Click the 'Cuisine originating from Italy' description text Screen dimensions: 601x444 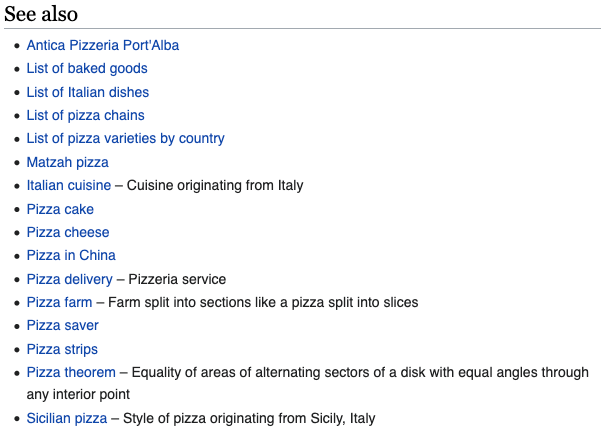[215, 185]
